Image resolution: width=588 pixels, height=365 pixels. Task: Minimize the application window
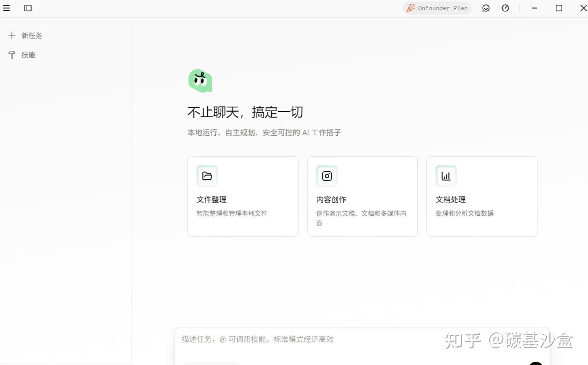534,8
